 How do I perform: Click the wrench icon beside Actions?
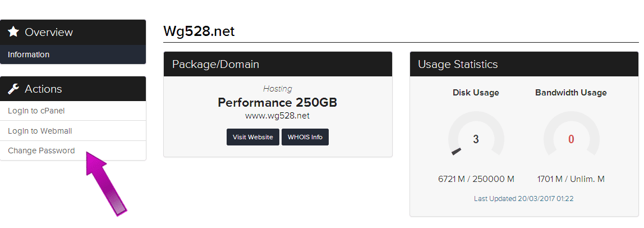(x=13, y=89)
